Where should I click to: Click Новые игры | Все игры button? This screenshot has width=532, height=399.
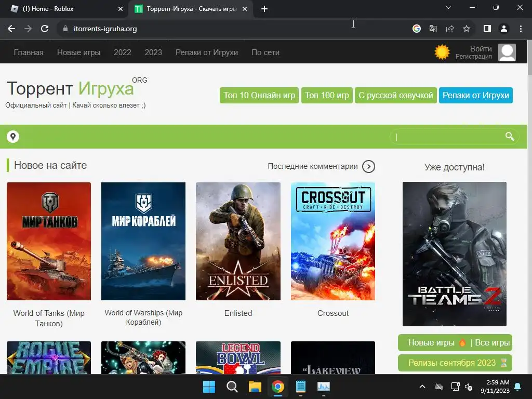tap(455, 343)
